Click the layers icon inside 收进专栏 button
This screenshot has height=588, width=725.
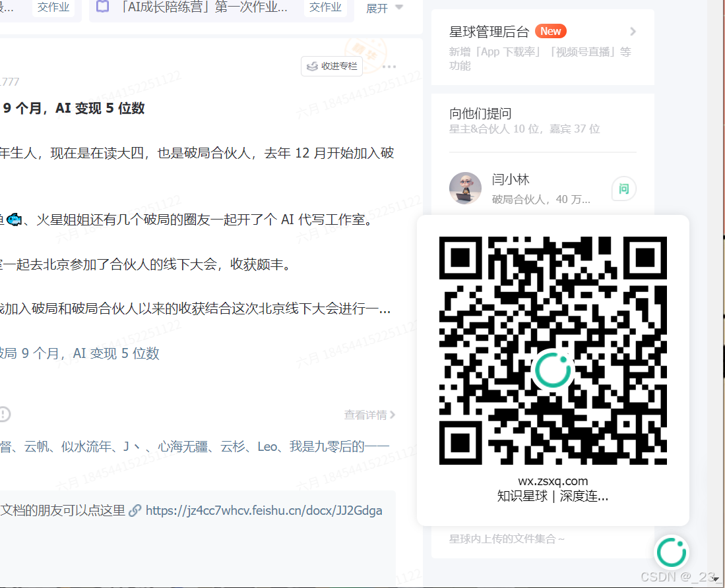pos(311,66)
